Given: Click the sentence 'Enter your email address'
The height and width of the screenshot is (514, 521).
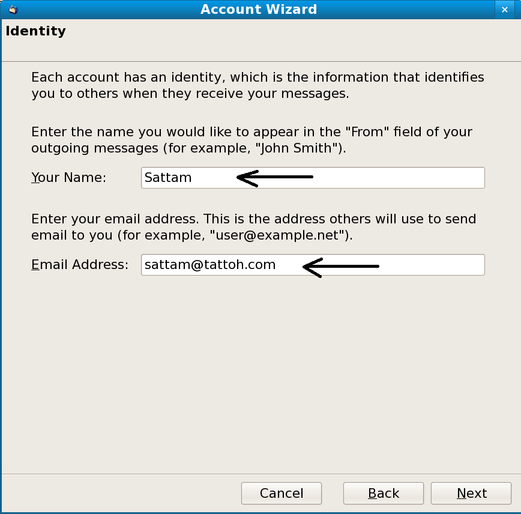Looking at the screenshot, I should click(115, 219).
